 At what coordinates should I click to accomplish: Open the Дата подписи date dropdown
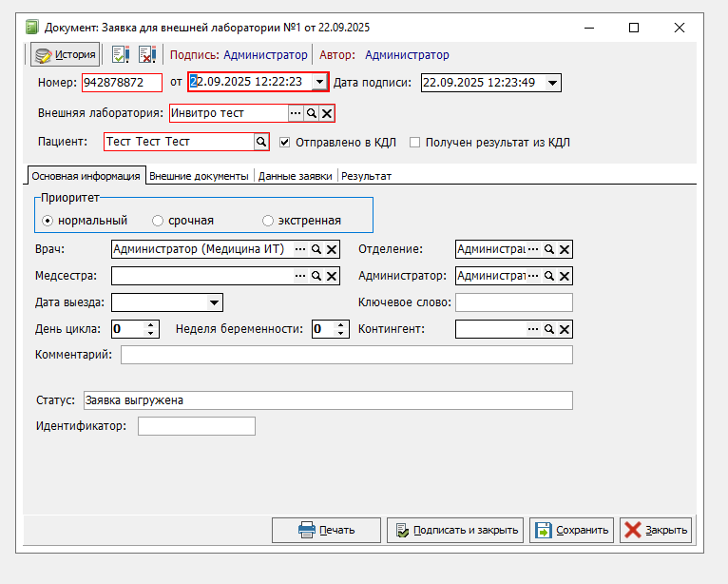click(553, 83)
